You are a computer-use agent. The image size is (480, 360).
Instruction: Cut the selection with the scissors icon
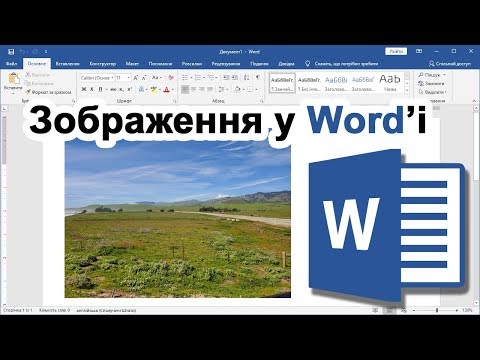pos(28,75)
